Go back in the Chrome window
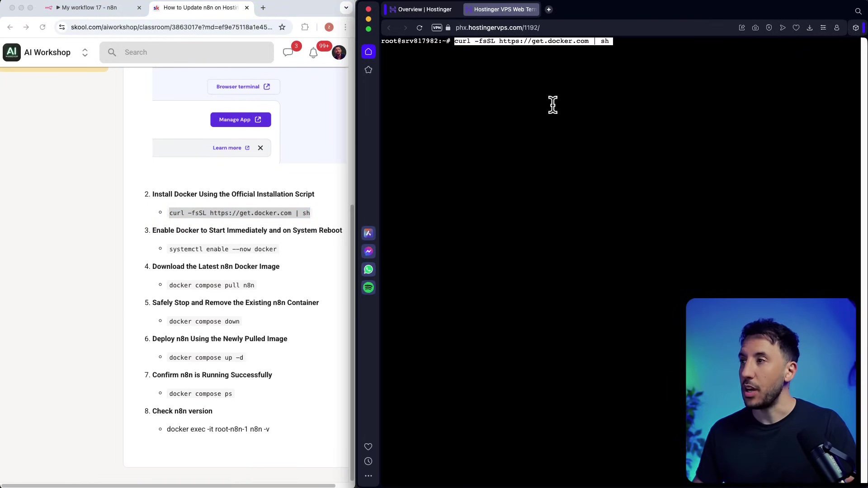 (x=10, y=27)
